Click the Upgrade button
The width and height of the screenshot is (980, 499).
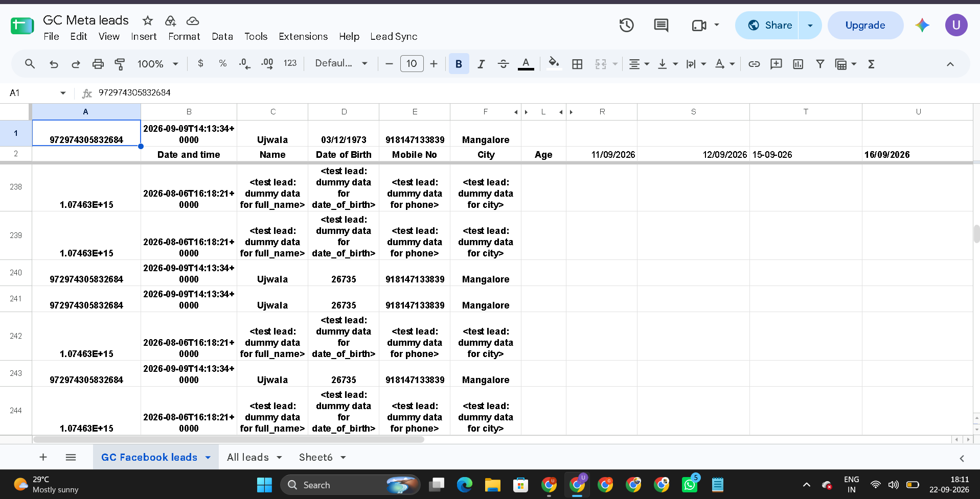click(x=865, y=25)
